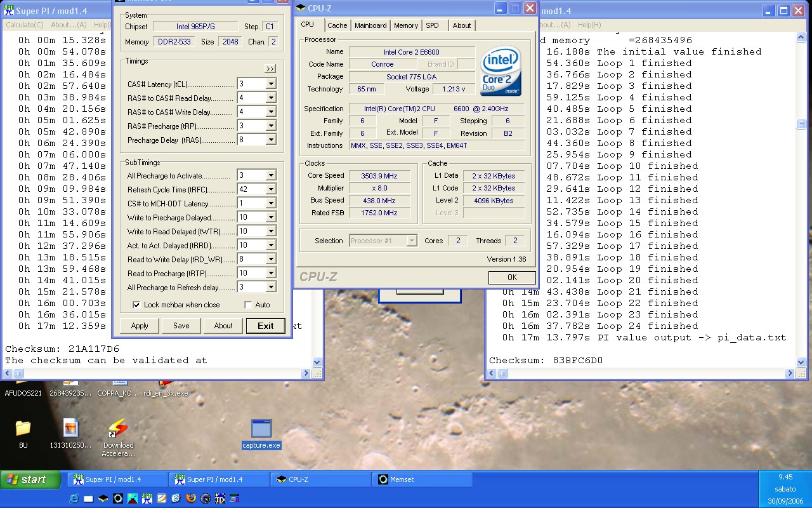812x508 pixels.
Task: Click the Memset quick launch icon
Action: point(118,498)
